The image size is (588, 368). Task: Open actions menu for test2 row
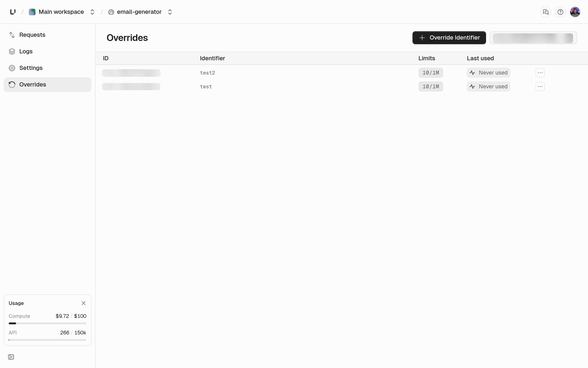tap(540, 72)
